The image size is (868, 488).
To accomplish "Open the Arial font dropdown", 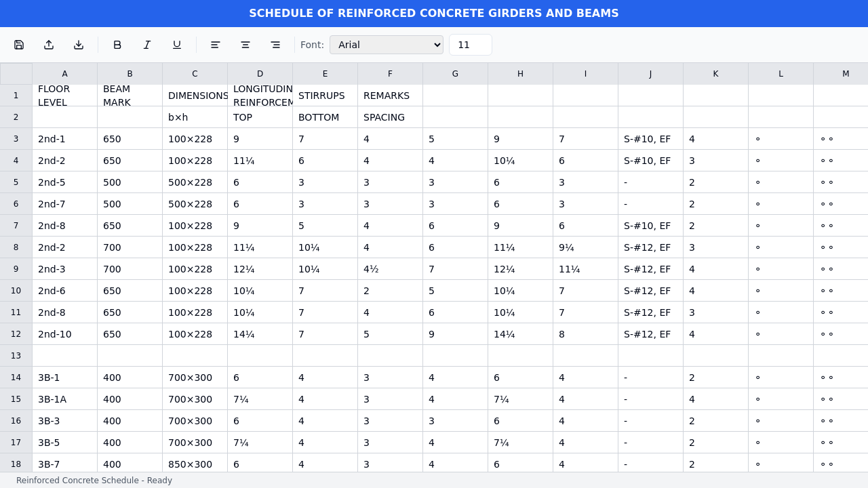I will (x=386, y=45).
